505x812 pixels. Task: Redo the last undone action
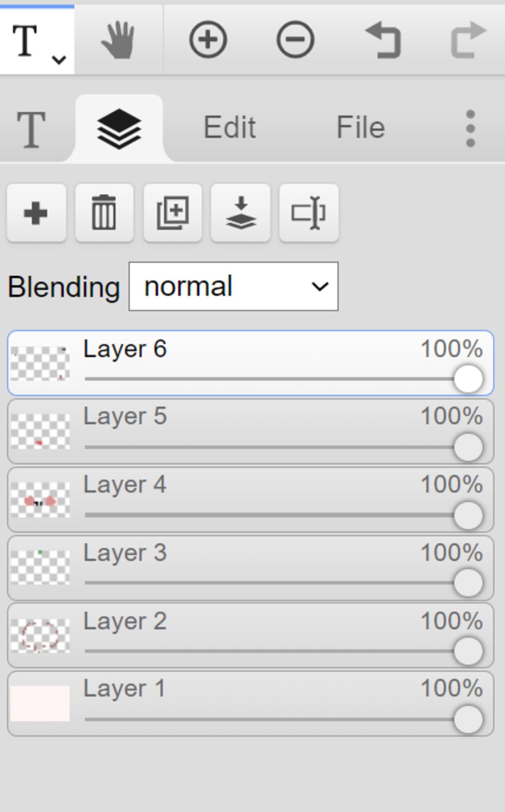(469, 40)
